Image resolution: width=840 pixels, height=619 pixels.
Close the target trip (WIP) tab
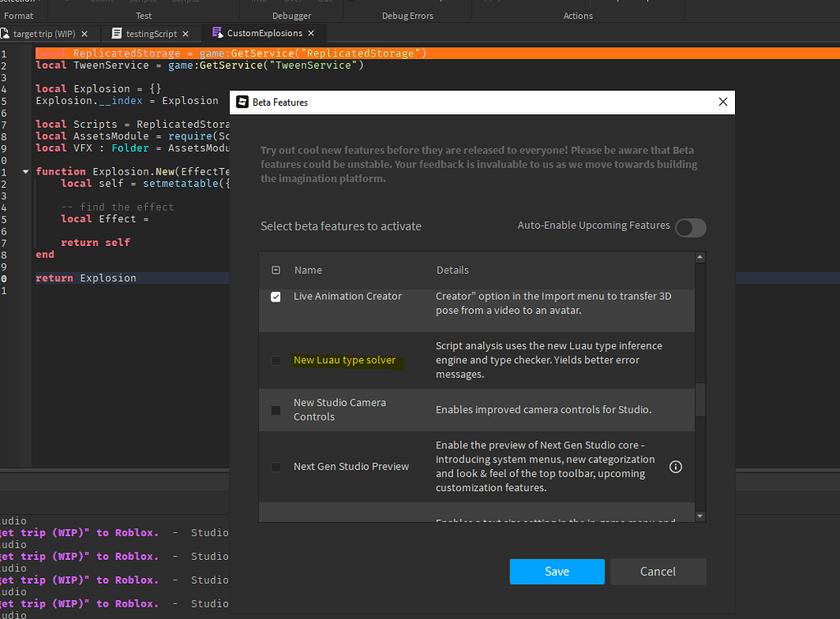84,34
